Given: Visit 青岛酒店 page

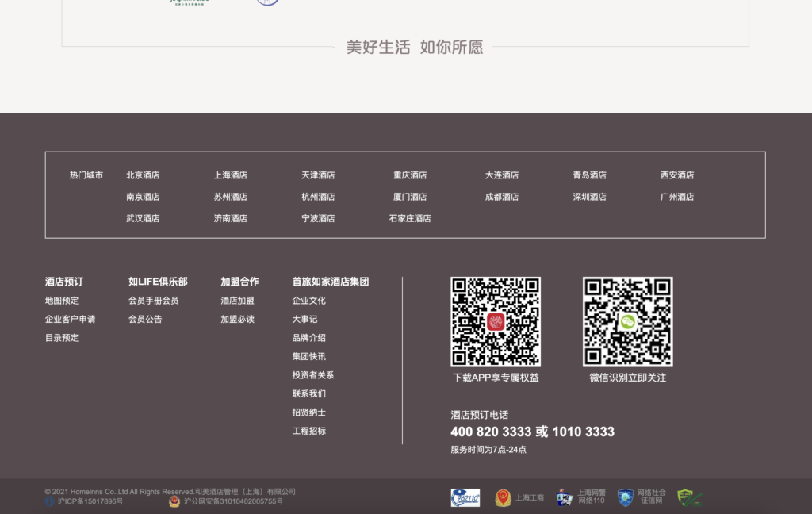Looking at the screenshot, I should tap(589, 175).
